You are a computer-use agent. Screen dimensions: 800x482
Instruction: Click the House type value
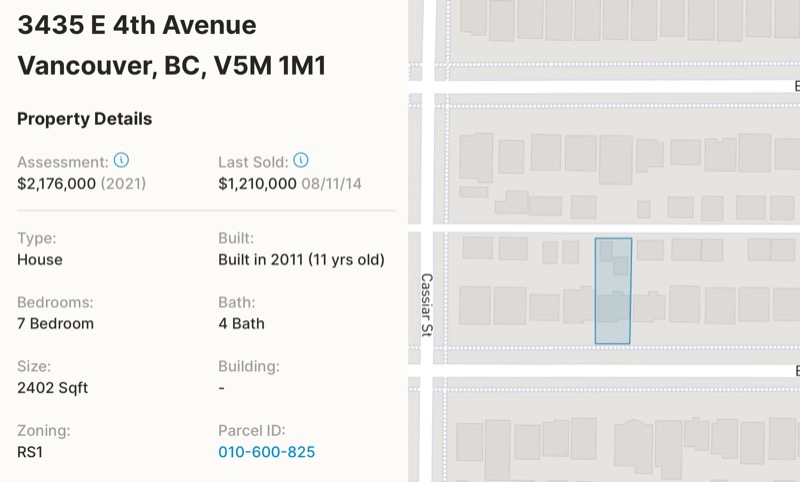(x=40, y=260)
